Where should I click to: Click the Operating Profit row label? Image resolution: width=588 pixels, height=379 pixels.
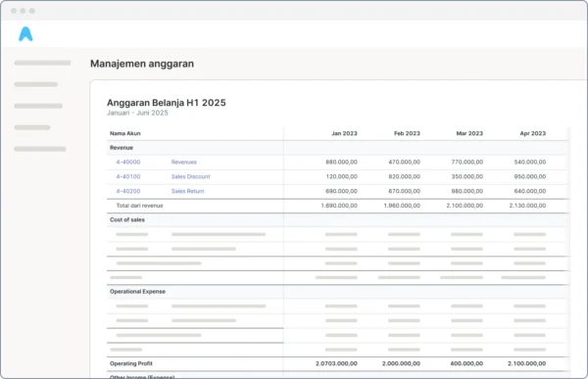point(131,363)
